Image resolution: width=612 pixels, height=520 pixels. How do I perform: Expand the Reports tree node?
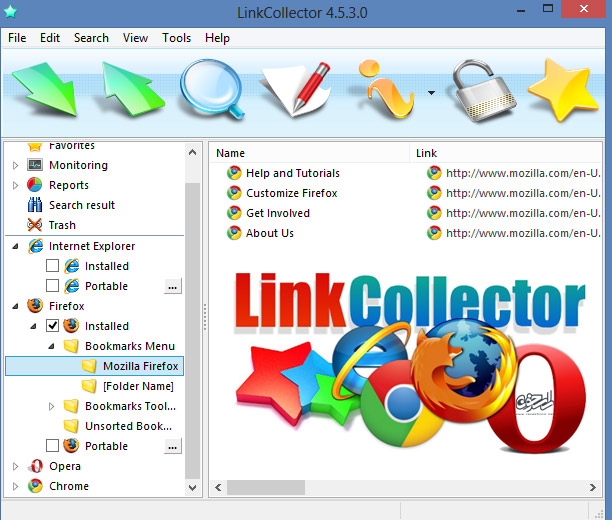pyautogui.click(x=15, y=185)
